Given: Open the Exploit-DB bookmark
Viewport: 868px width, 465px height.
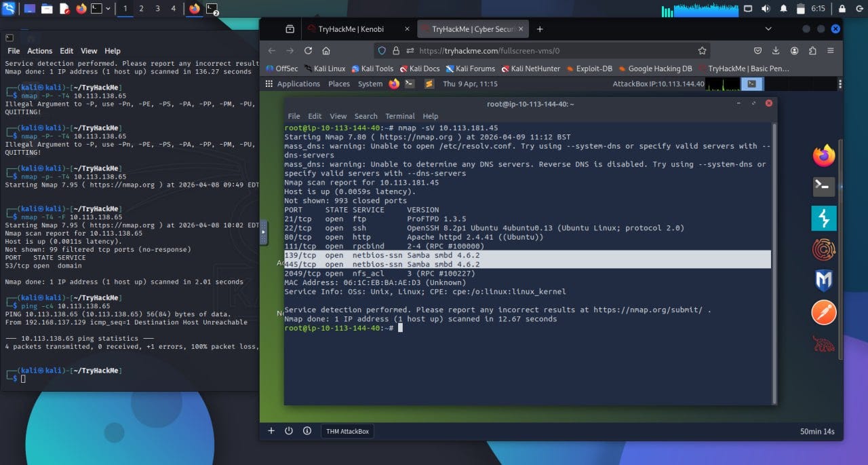Looking at the screenshot, I should 589,69.
